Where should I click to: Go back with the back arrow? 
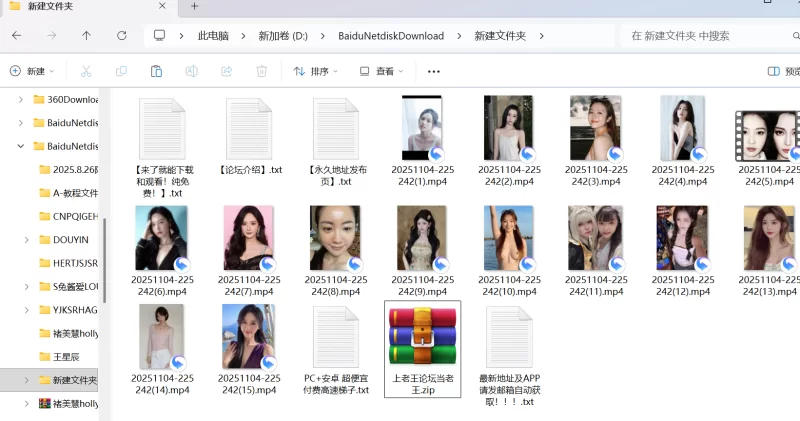point(16,36)
